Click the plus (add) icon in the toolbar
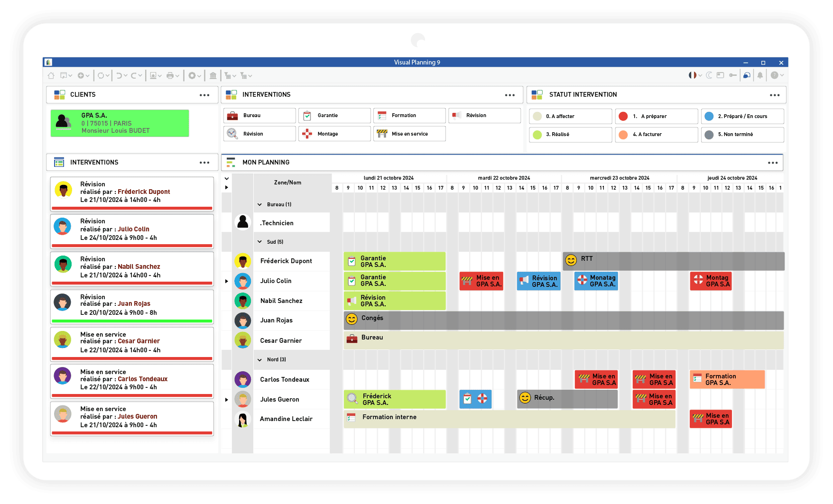Viewport: 833px width, 504px height. coord(81,75)
